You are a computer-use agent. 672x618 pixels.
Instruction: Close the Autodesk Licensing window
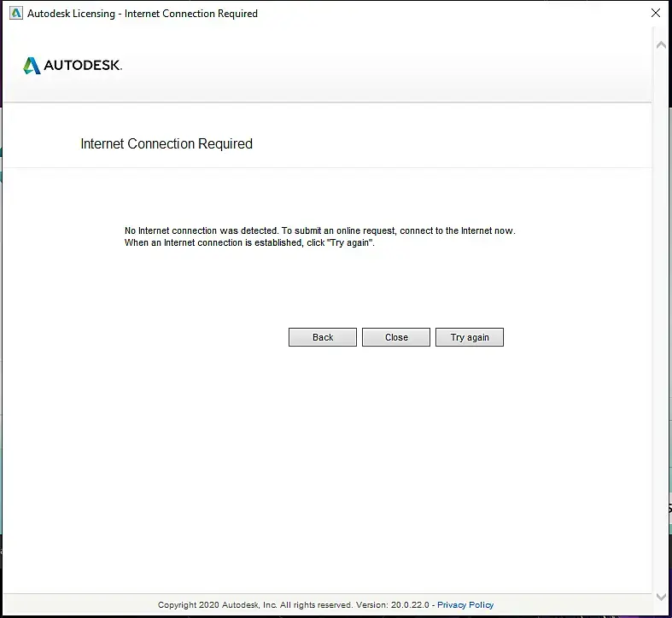[x=655, y=13]
